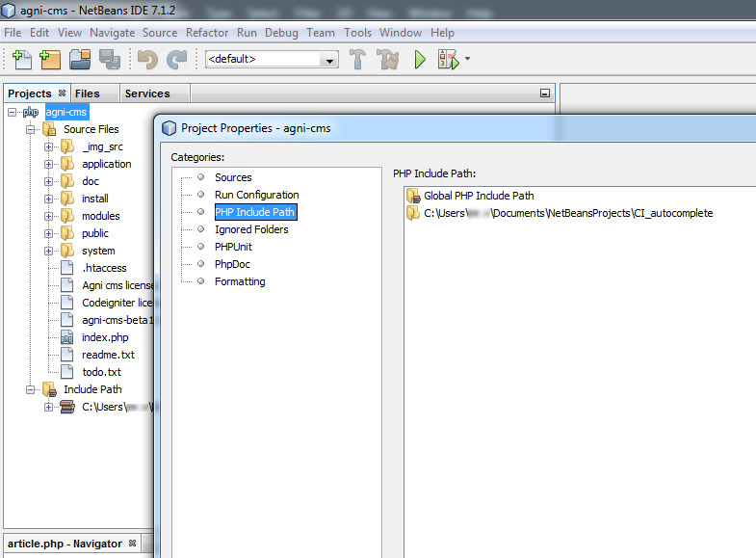Select index.php in the project tree
This screenshot has width=756, height=558.
[105, 337]
